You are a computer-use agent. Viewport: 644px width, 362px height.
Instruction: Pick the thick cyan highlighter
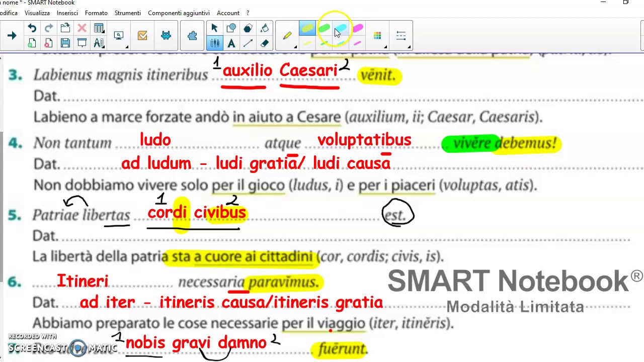pos(341,29)
